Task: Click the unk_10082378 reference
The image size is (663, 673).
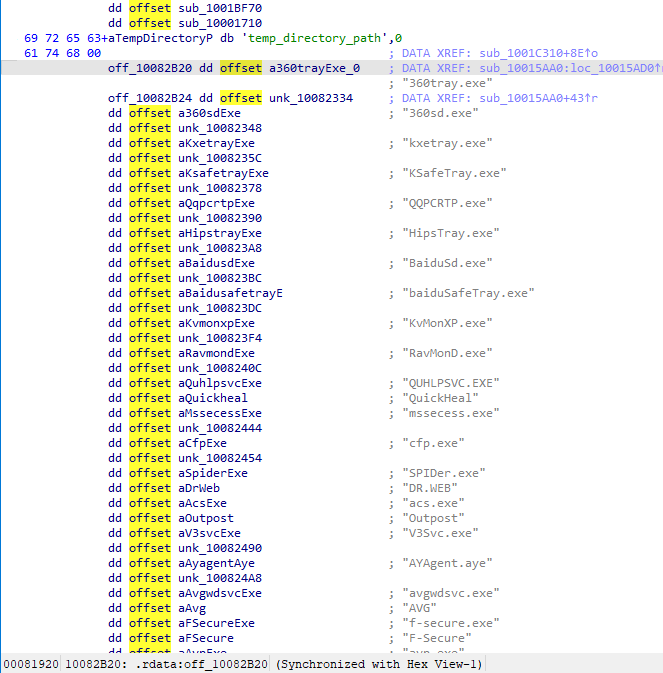Action: pos(220,188)
